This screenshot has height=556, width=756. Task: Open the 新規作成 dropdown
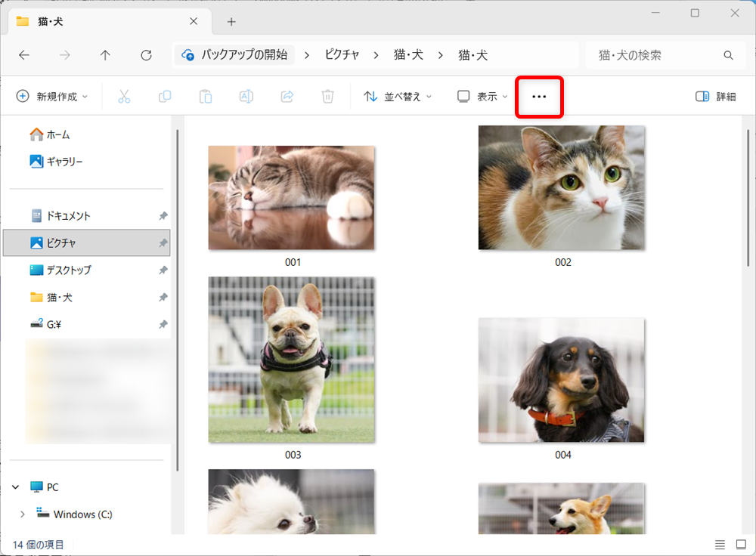tap(53, 97)
